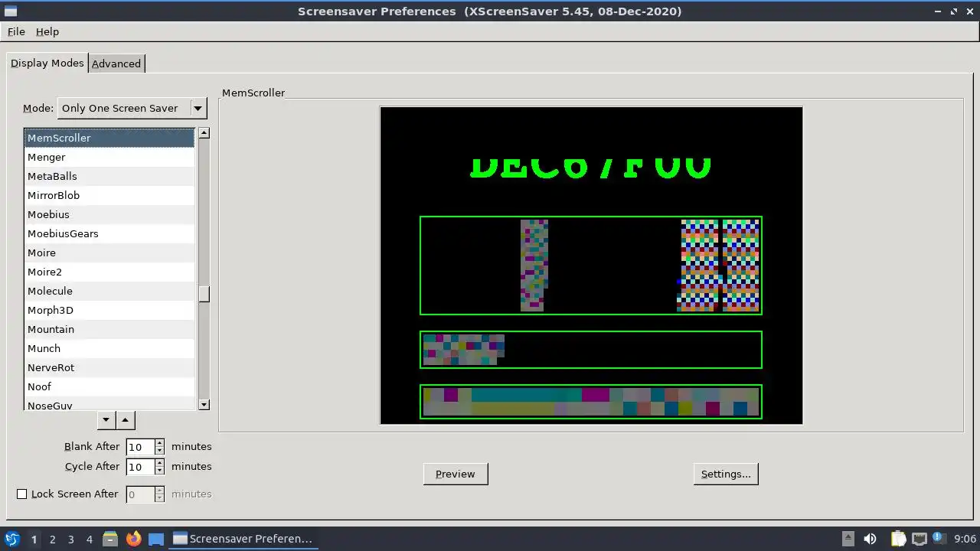Select Noof in the list
The width and height of the screenshot is (980, 551).
109,386
